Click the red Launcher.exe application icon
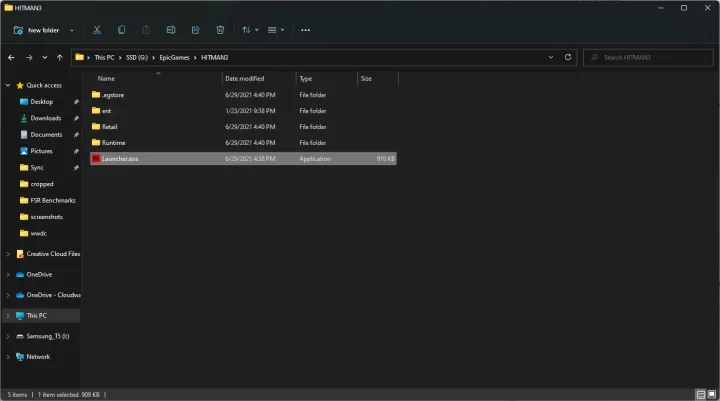Image resolution: width=720 pixels, height=401 pixels. pyautogui.click(x=96, y=158)
